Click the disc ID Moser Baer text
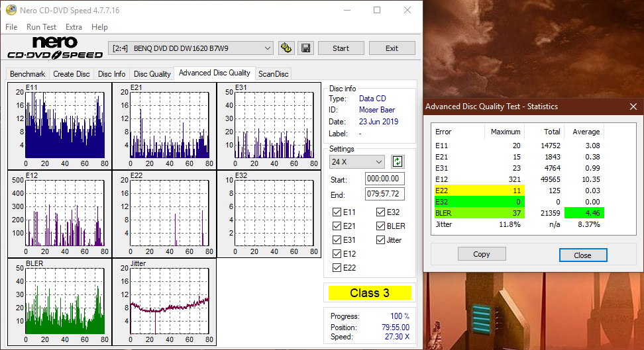 (x=376, y=110)
